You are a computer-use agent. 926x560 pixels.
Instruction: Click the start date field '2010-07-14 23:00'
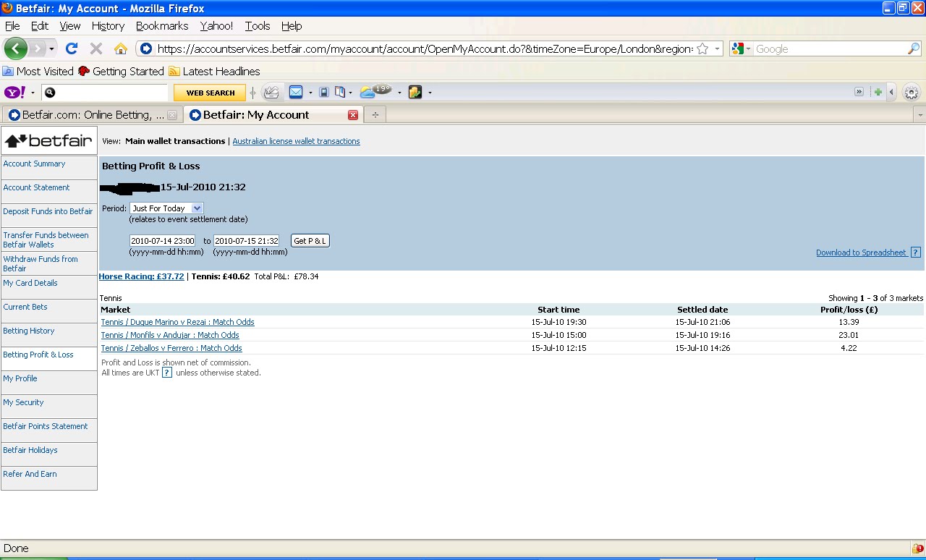pyautogui.click(x=163, y=241)
